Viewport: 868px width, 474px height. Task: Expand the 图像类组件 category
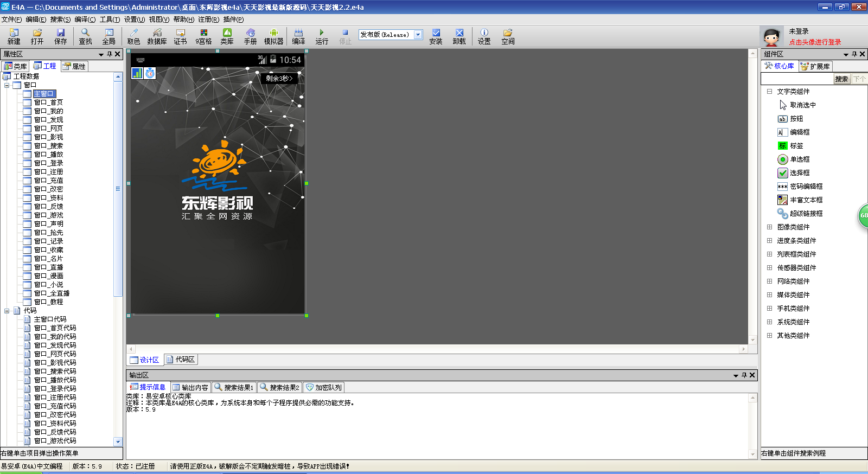tap(769, 227)
